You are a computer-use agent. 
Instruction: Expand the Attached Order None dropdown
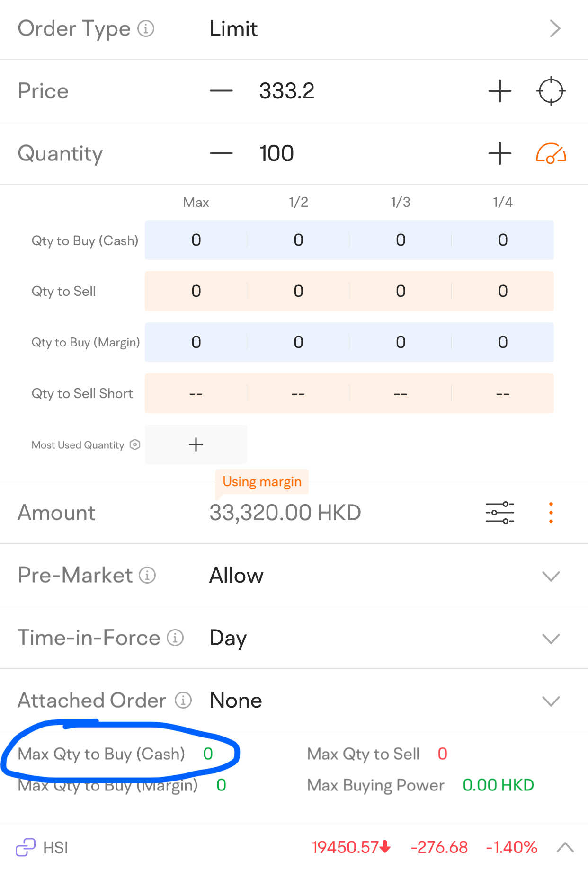click(x=551, y=701)
